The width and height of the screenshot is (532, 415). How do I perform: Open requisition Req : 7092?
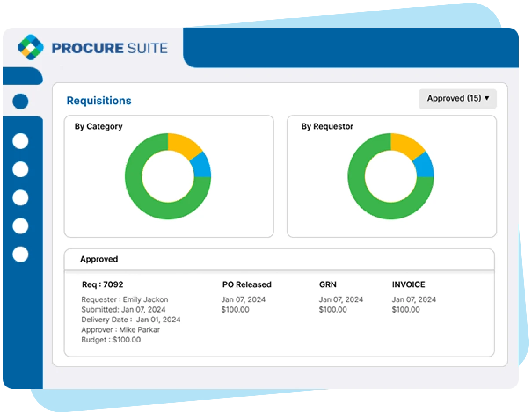(x=102, y=284)
